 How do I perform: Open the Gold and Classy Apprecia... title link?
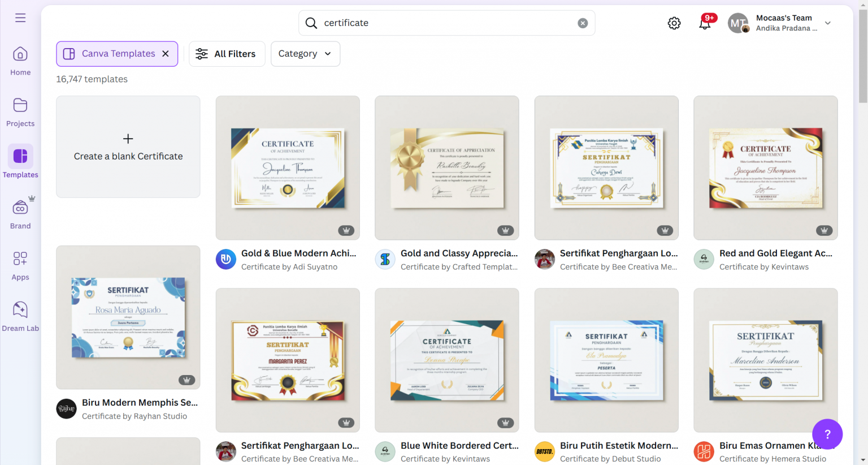tap(459, 253)
